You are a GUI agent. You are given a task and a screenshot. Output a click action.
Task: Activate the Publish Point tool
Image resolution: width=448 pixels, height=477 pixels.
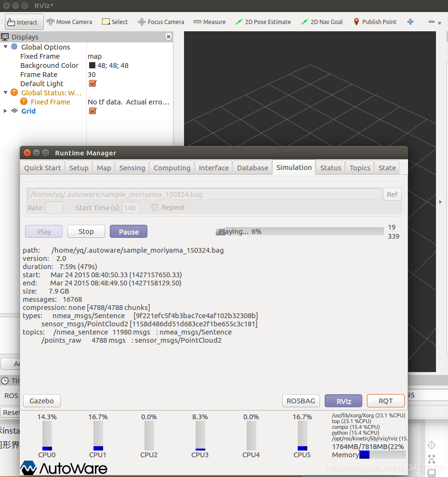[375, 22]
